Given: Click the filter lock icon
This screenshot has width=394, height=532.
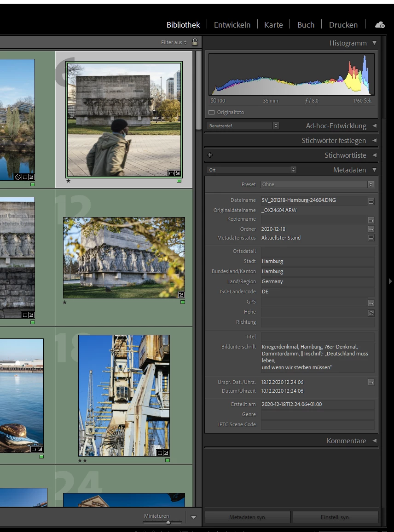Looking at the screenshot, I should click(195, 42).
